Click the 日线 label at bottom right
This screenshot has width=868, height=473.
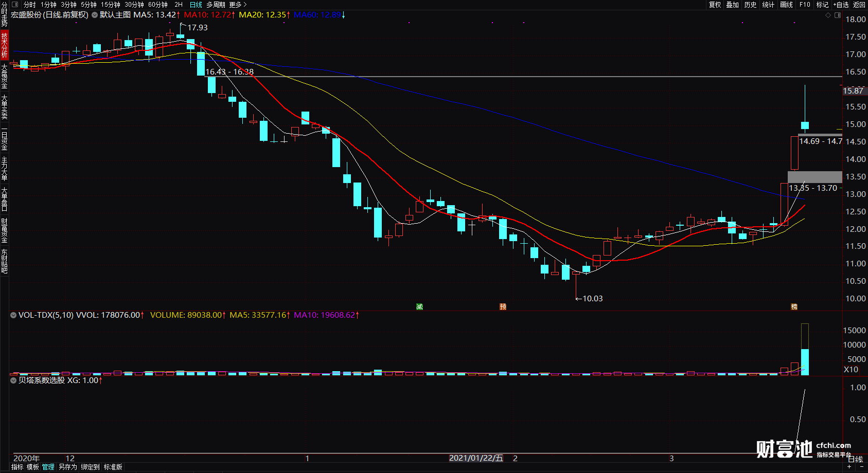click(x=855, y=459)
